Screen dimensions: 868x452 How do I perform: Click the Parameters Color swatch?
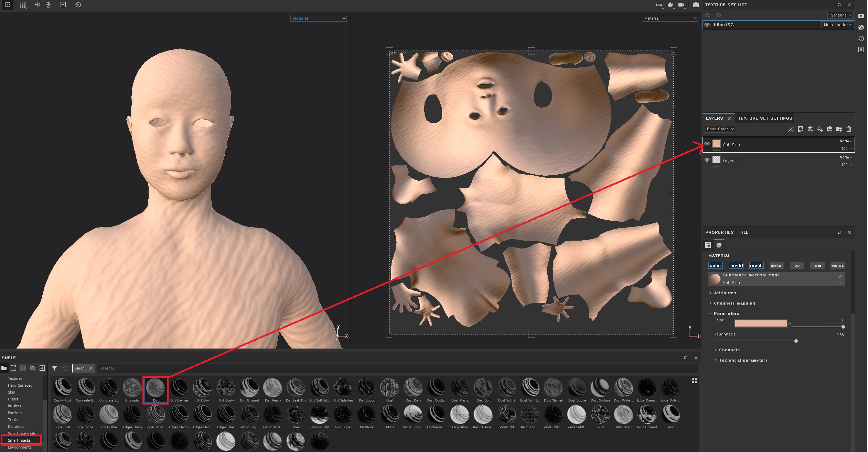tap(761, 323)
